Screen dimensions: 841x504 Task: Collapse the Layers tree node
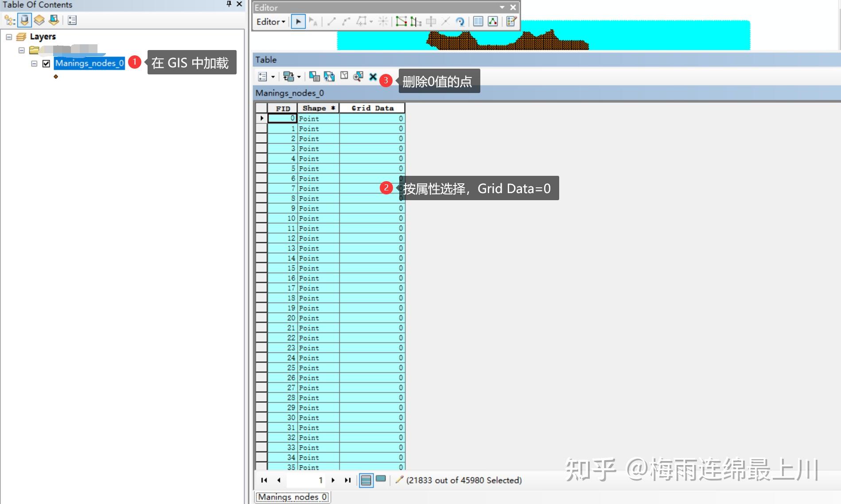click(x=9, y=37)
